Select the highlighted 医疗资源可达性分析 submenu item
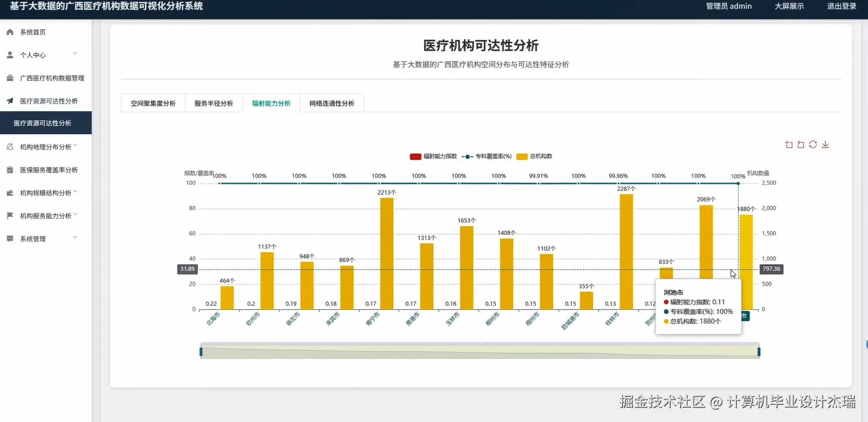This screenshot has width=868, height=422. click(x=45, y=123)
